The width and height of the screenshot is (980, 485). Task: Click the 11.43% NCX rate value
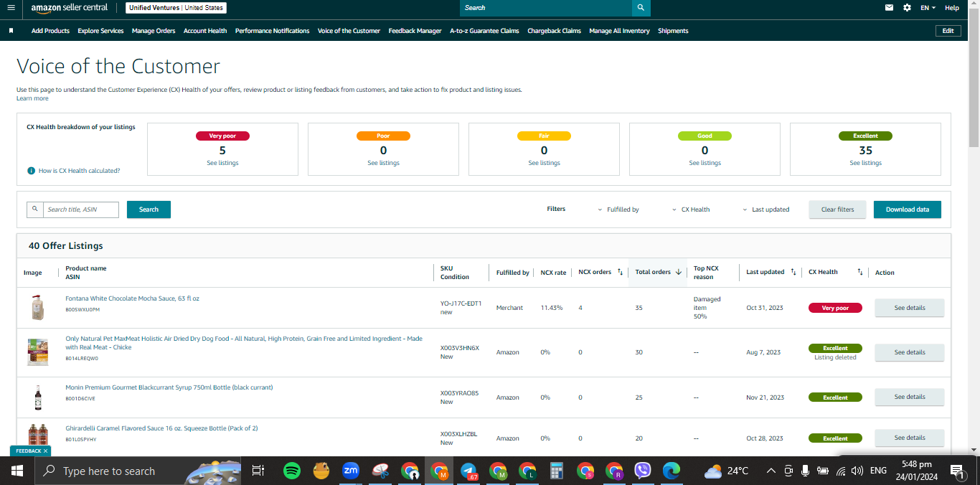[552, 308]
